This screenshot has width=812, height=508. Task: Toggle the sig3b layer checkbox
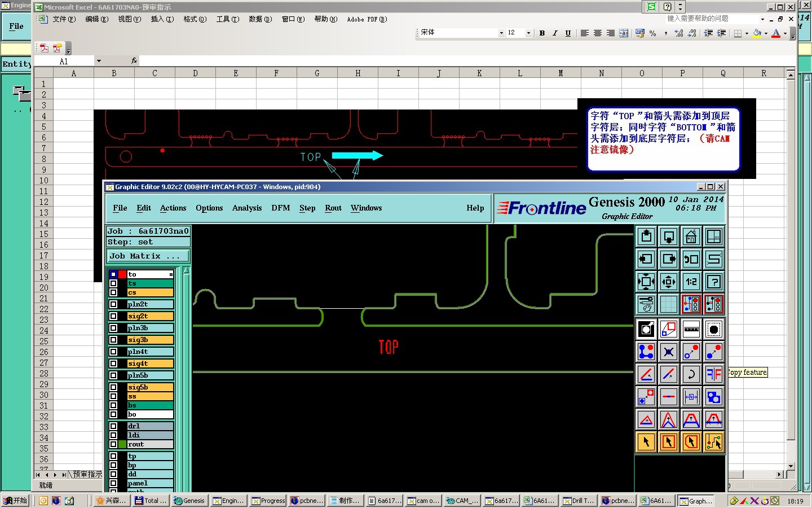113,340
